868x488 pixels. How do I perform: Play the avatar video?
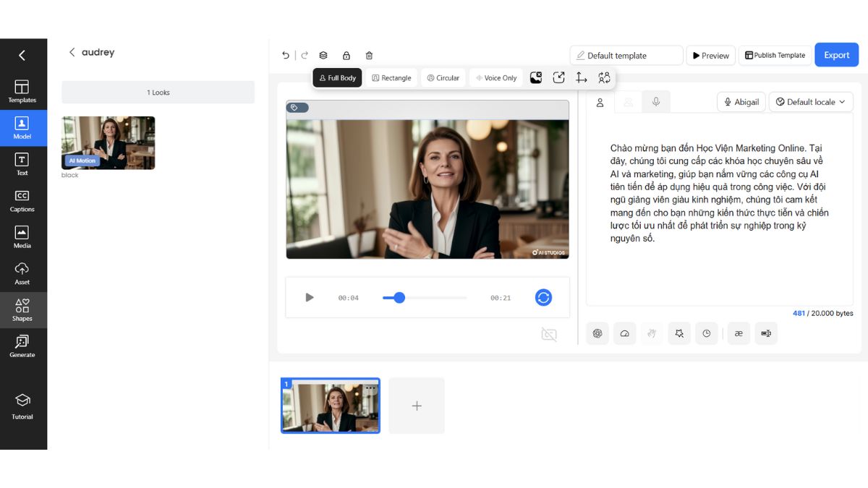[310, 297]
